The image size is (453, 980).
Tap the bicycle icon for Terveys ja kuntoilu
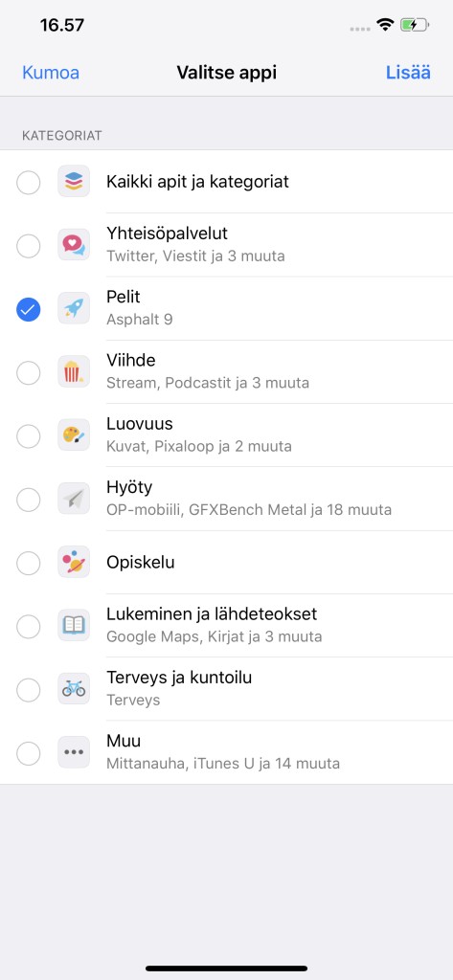pyautogui.click(x=74, y=689)
